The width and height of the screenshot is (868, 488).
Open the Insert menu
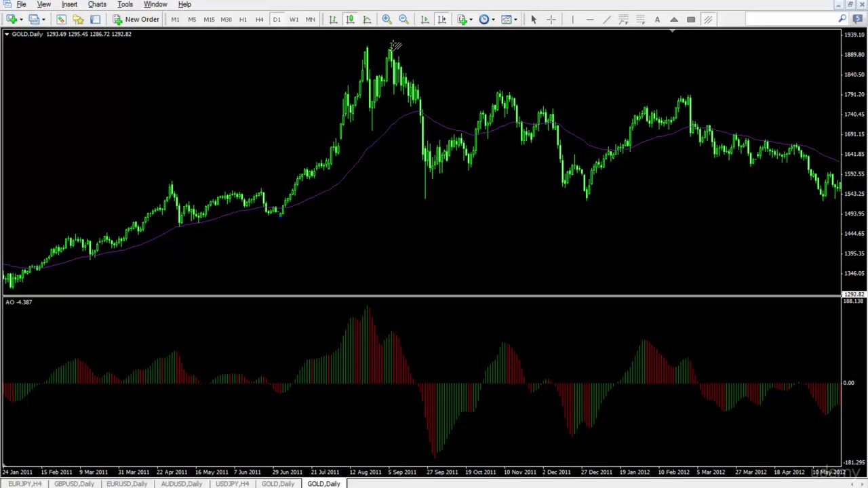[x=69, y=5]
